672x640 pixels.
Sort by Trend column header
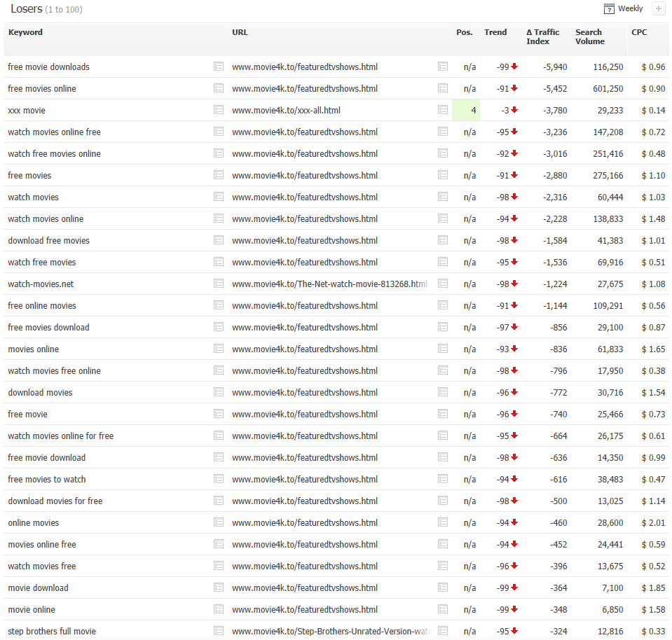point(495,32)
